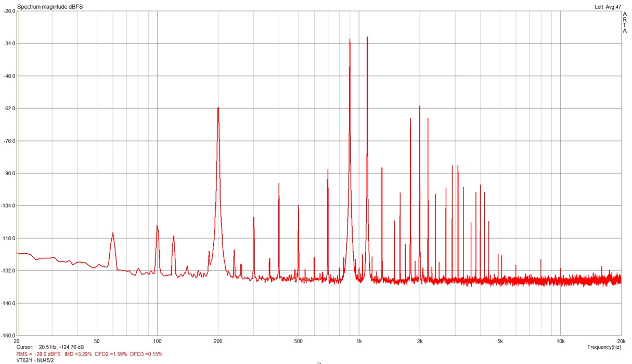
Task: Click the 50 frequency axis label
Action: click(x=97, y=341)
